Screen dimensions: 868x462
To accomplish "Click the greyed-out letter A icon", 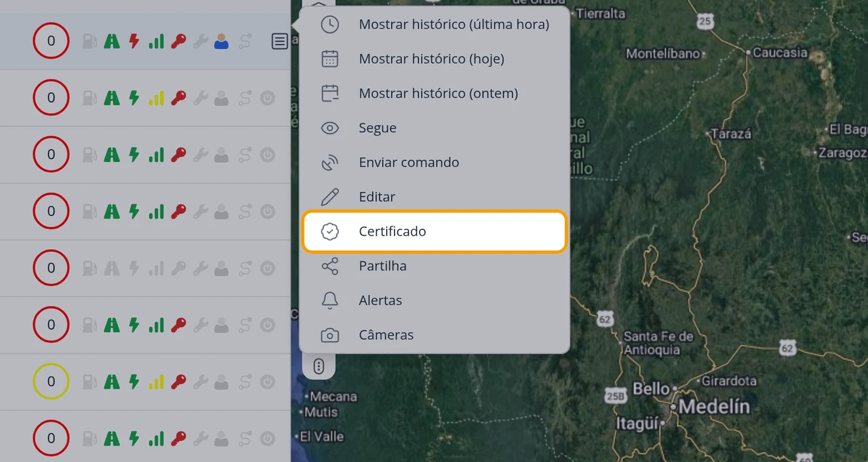I will point(112,268).
